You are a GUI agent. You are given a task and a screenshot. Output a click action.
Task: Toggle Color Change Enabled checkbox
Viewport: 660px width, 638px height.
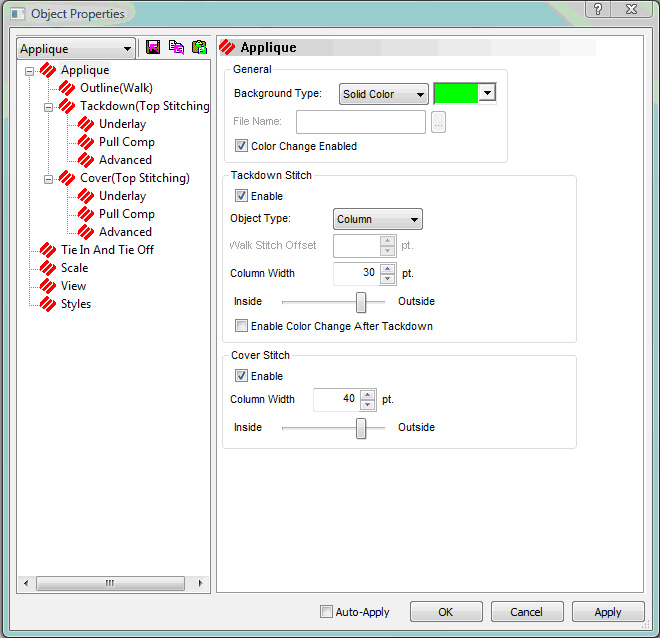coord(241,146)
